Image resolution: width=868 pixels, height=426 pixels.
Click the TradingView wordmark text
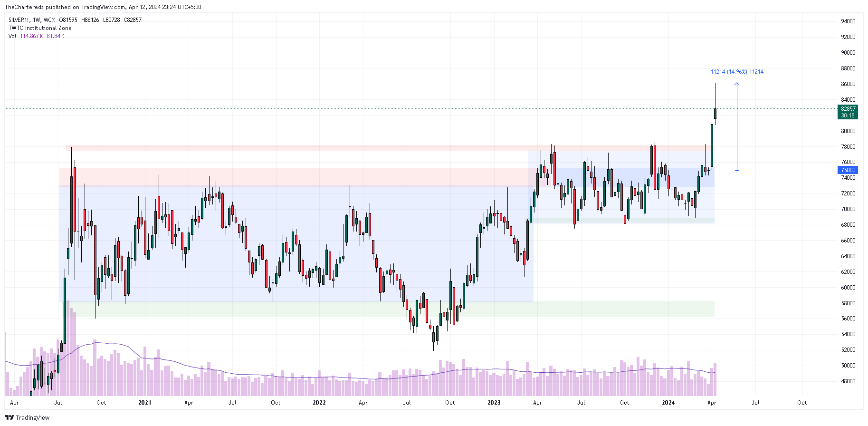pos(32,418)
